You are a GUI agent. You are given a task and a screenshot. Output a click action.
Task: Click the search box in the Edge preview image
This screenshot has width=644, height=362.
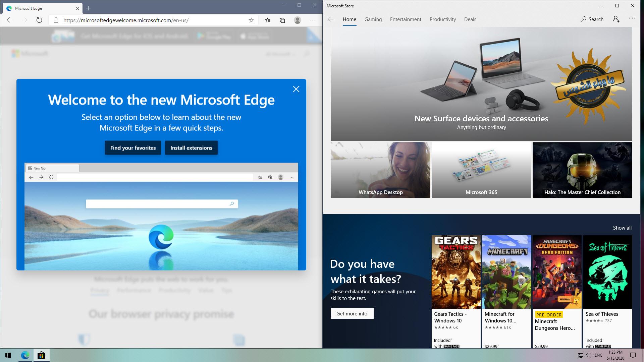tap(162, 204)
